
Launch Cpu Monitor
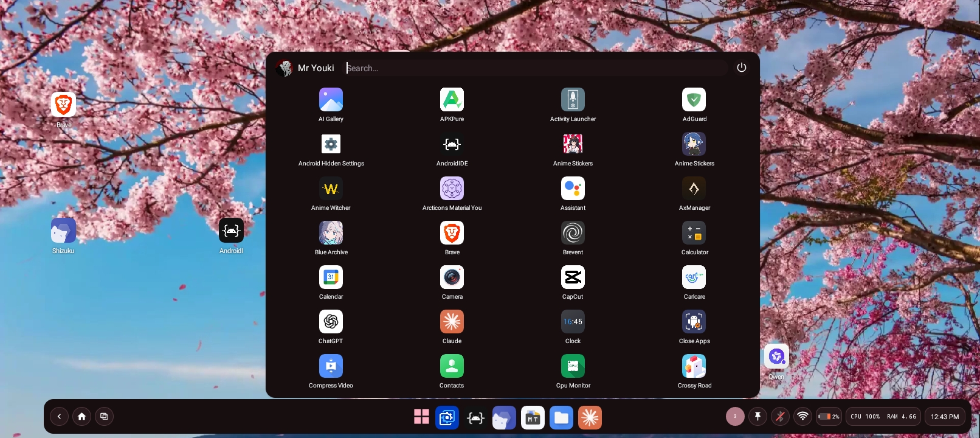tap(573, 366)
